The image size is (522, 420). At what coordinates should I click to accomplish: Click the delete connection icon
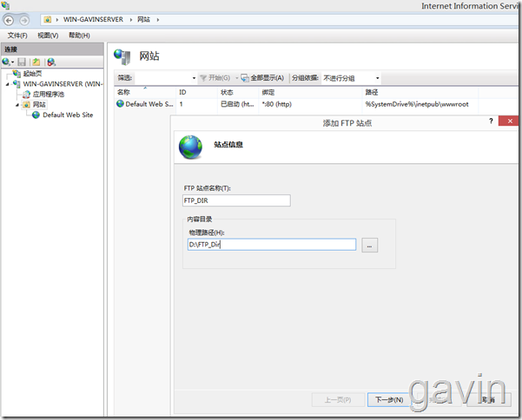pos(51,62)
